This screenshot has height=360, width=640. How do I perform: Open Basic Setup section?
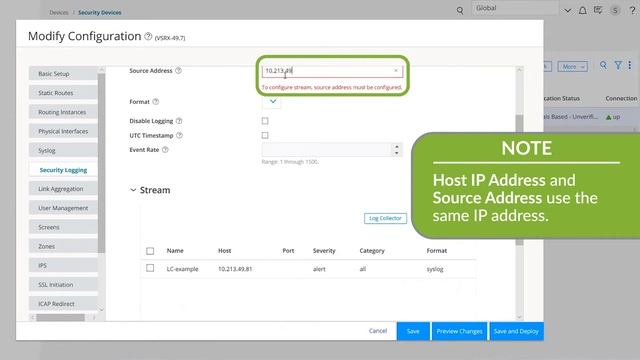(63, 74)
